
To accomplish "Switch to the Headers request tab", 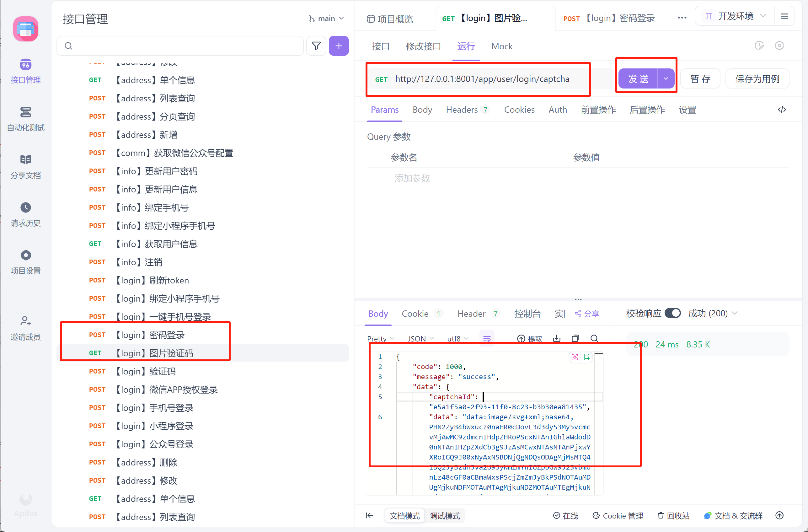I will coord(462,110).
